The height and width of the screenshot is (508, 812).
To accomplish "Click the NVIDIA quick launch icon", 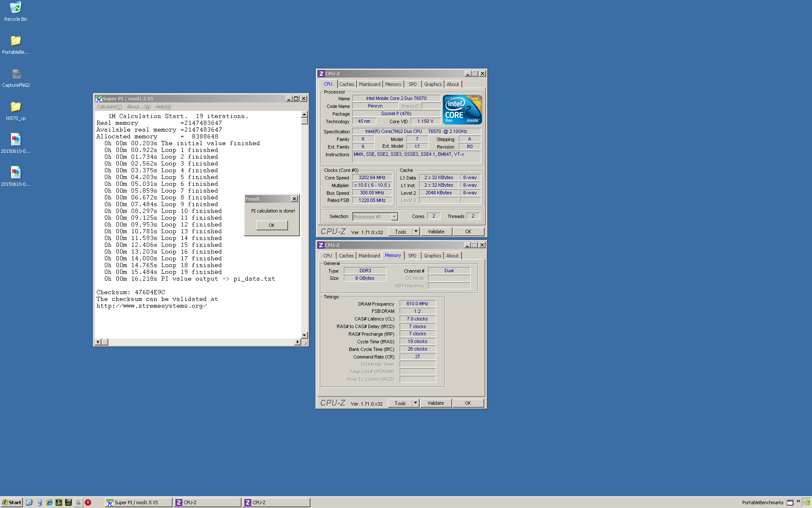I will click(x=68, y=502).
